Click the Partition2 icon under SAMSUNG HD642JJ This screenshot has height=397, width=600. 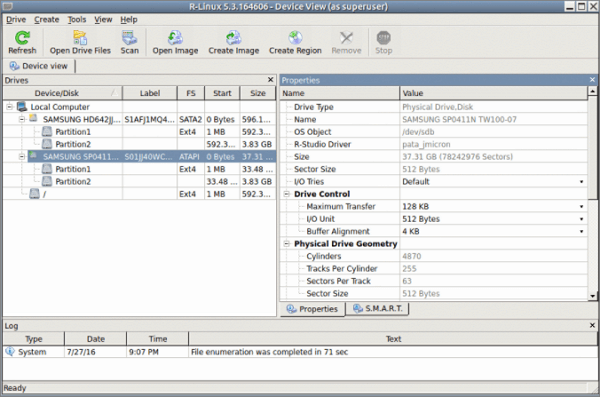[x=47, y=144]
